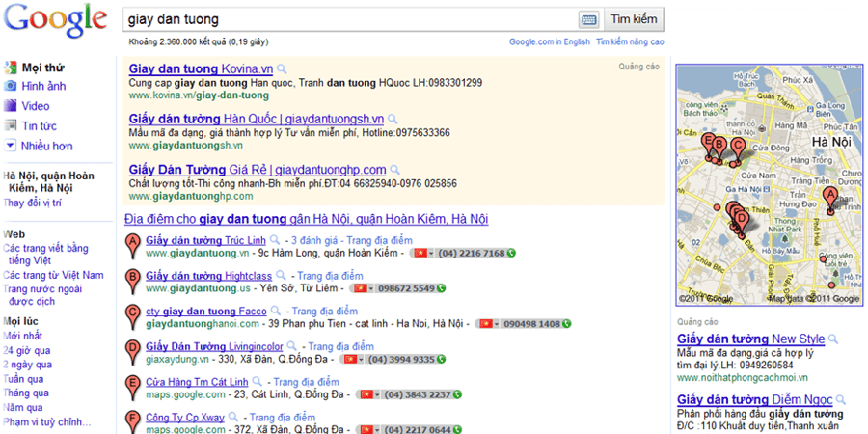Open Cửa Hàng Tm Cát Linh result

[x=197, y=382]
